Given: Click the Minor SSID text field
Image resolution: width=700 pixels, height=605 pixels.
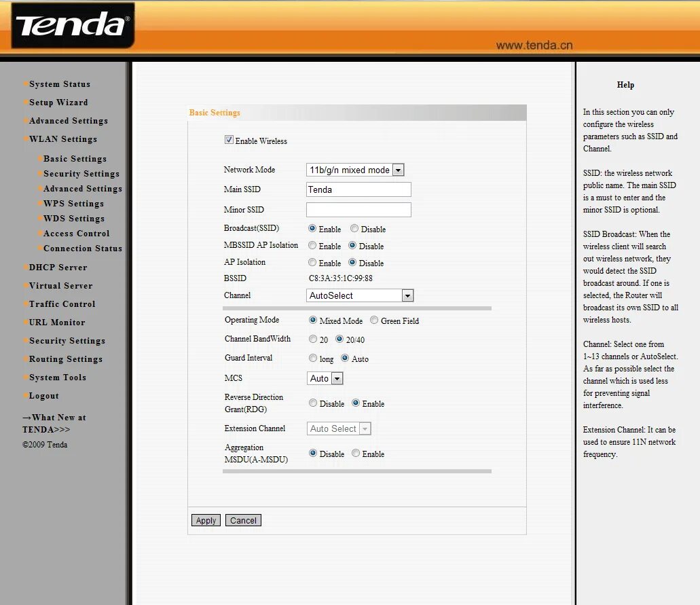Looking at the screenshot, I should point(358,210).
